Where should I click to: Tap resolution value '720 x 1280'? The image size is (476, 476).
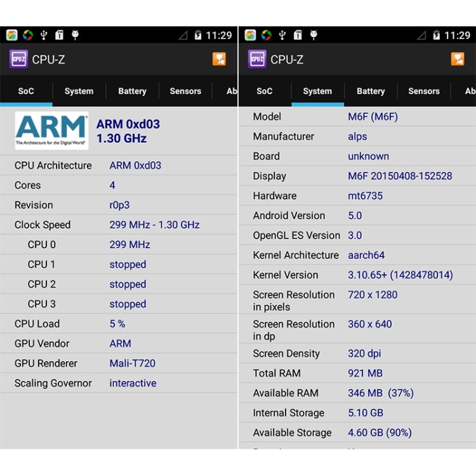tap(373, 294)
